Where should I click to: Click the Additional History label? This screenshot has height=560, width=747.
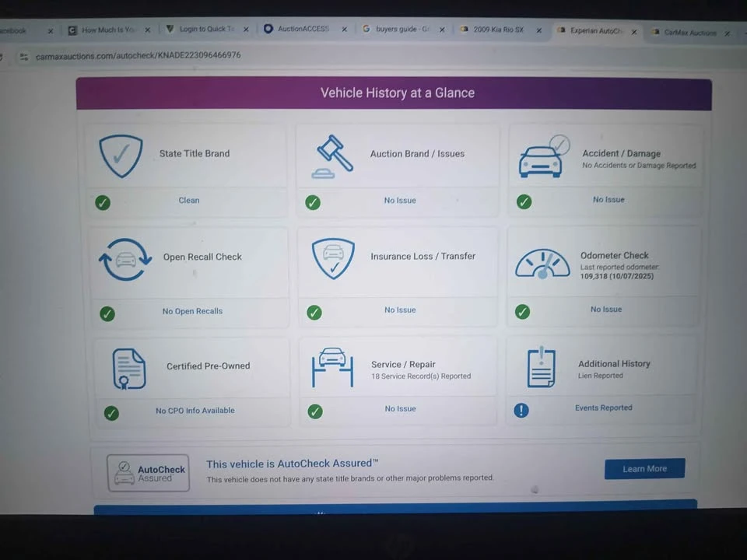614,364
